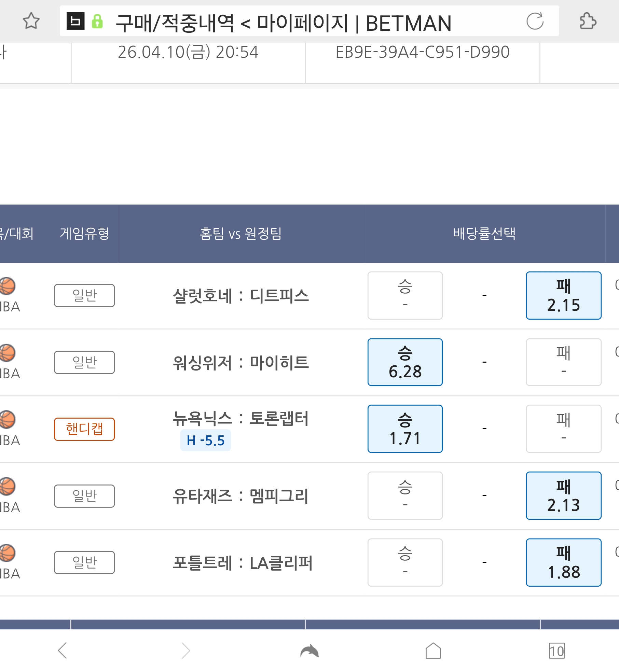Click 일반 game type tag for 워싱위저

tap(84, 362)
